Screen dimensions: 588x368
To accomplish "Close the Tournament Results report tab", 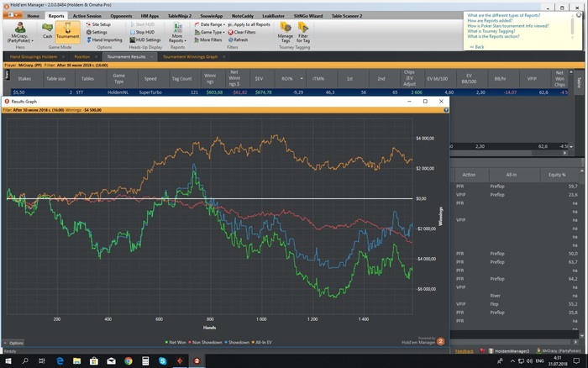I will 152,57.
